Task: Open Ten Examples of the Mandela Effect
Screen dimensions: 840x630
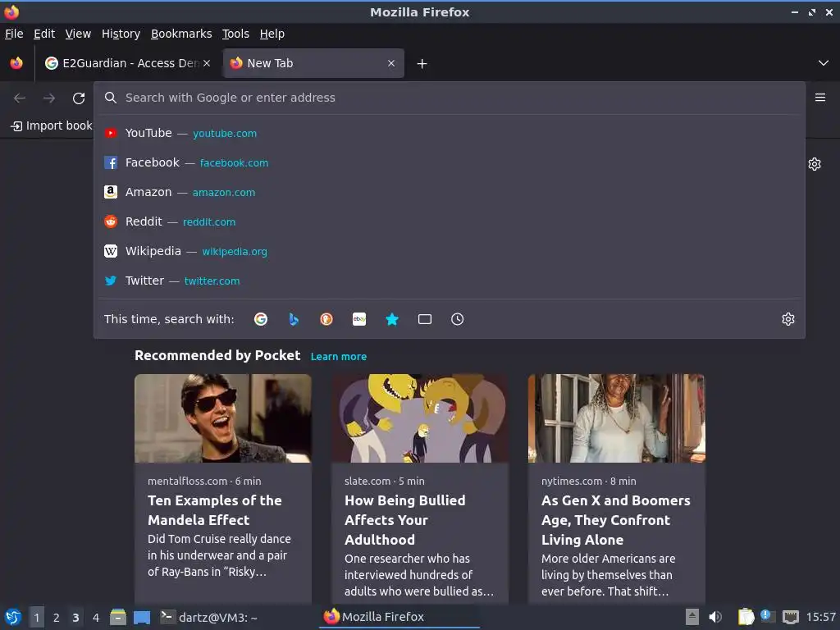Action: [x=214, y=510]
